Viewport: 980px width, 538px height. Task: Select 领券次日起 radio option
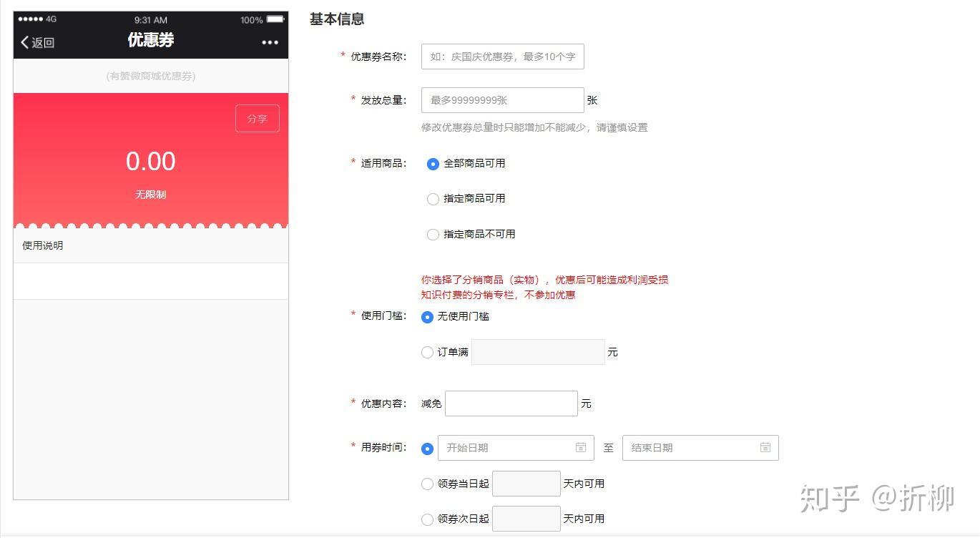pos(427,519)
